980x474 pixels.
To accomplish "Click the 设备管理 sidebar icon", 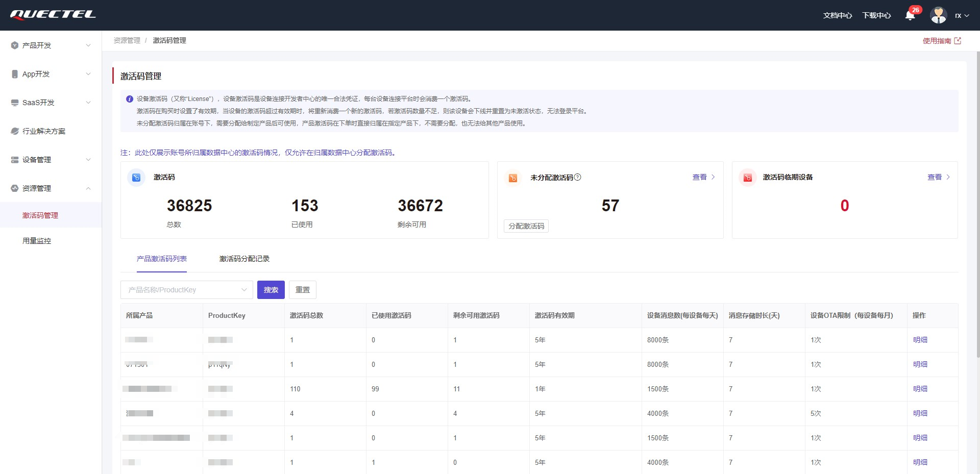I will point(15,160).
